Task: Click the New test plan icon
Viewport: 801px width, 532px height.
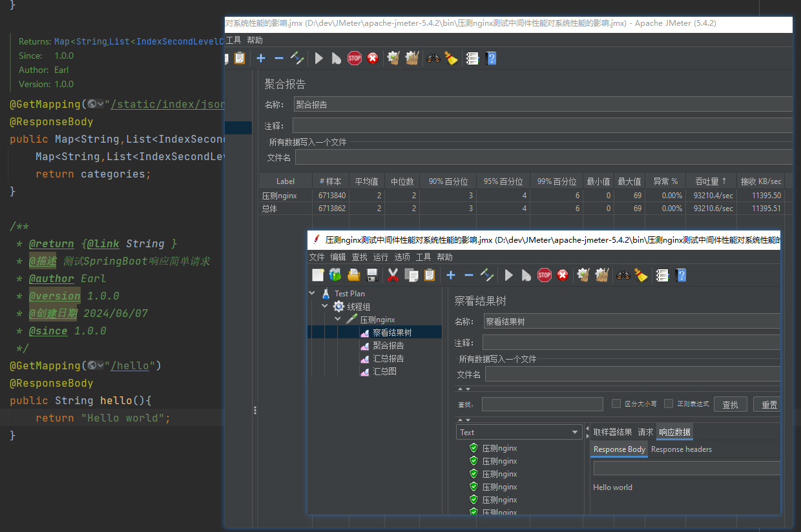Action: [318, 276]
